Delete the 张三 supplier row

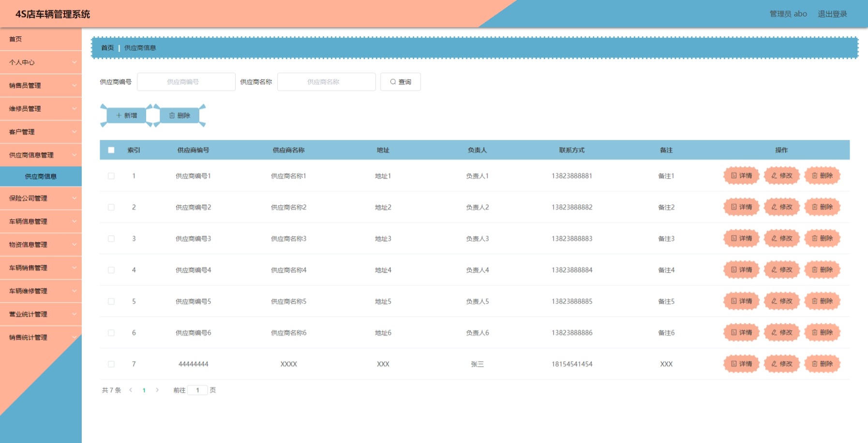point(823,364)
